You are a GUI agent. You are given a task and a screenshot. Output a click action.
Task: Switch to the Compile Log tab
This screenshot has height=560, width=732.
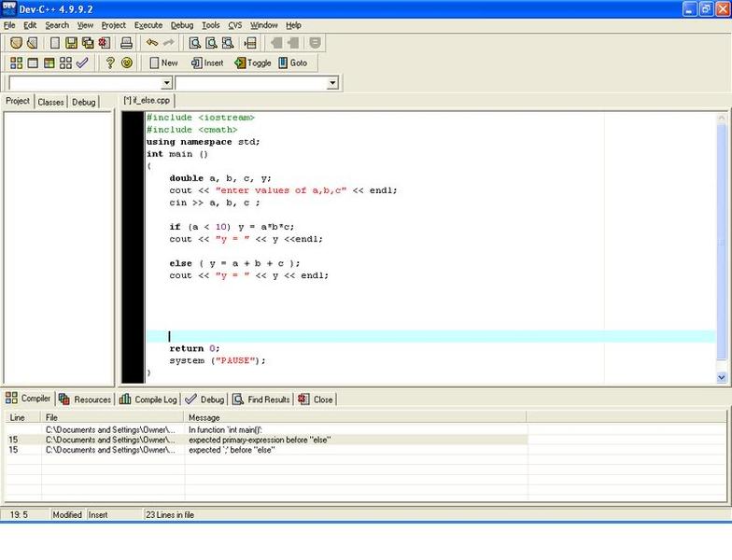click(x=148, y=399)
